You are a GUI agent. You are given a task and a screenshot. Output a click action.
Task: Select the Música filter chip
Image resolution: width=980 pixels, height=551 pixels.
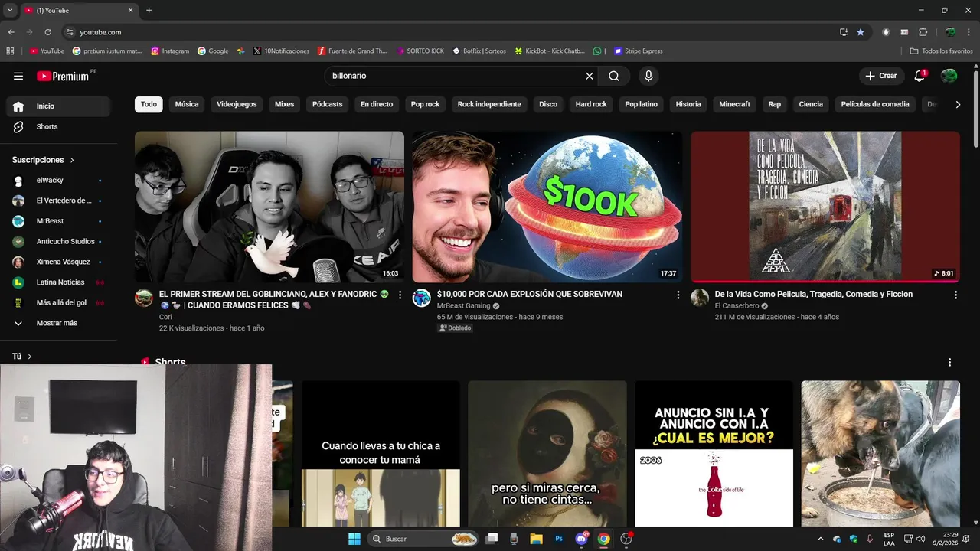point(187,104)
